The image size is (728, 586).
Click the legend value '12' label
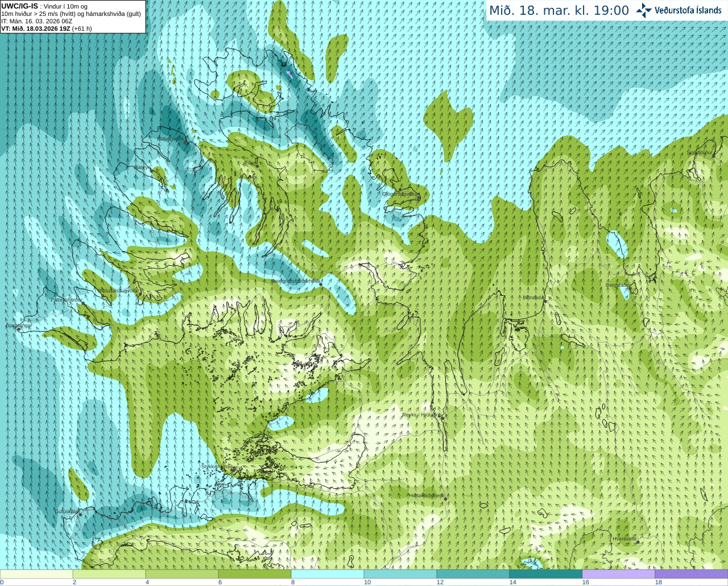[x=440, y=582]
